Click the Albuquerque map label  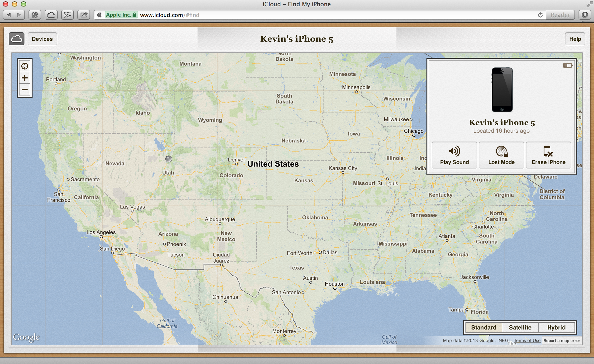tap(220, 219)
